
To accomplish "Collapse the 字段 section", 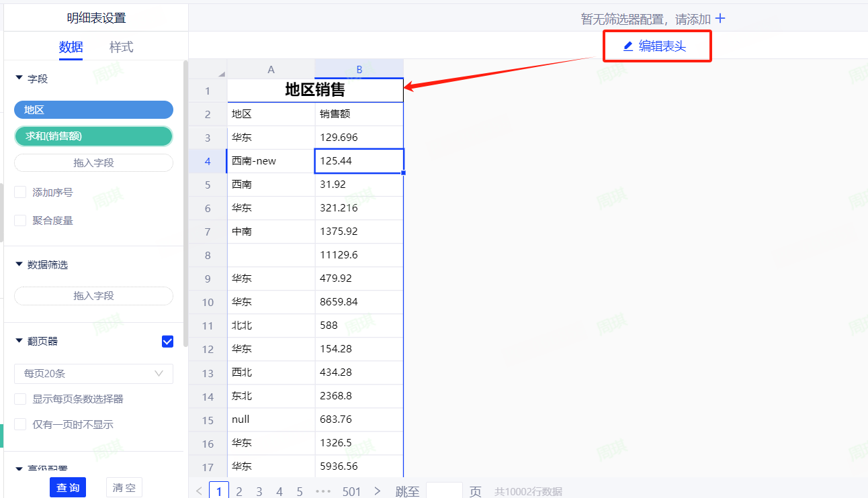I will click(19, 79).
